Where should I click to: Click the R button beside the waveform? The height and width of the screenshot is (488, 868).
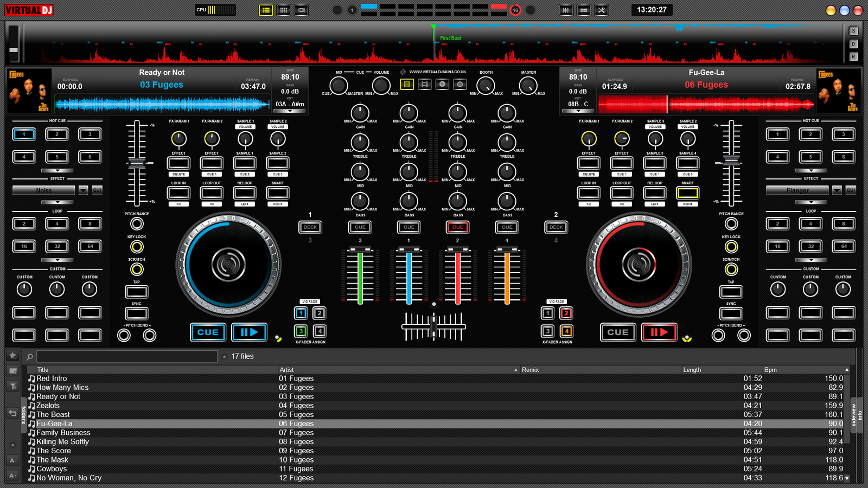853,56
